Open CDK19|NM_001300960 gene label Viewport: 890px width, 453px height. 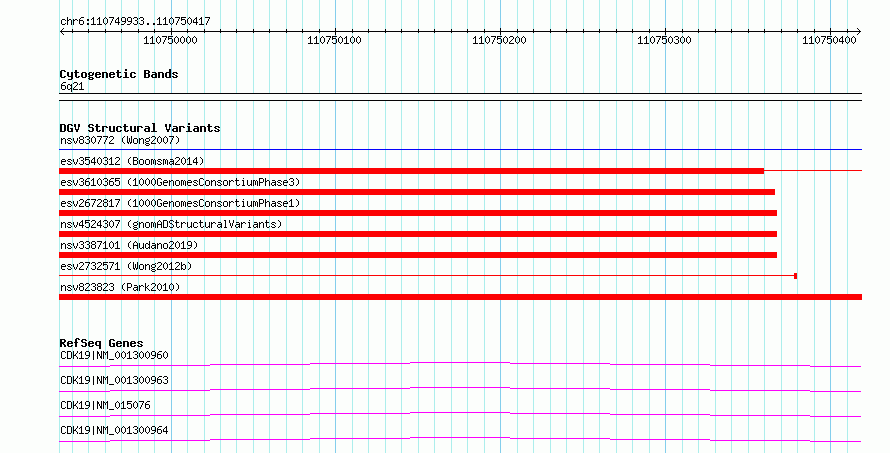[x=114, y=355]
